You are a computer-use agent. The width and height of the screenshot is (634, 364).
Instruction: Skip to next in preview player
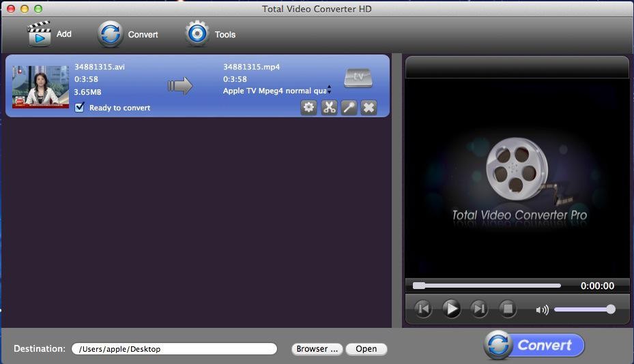point(480,309)
